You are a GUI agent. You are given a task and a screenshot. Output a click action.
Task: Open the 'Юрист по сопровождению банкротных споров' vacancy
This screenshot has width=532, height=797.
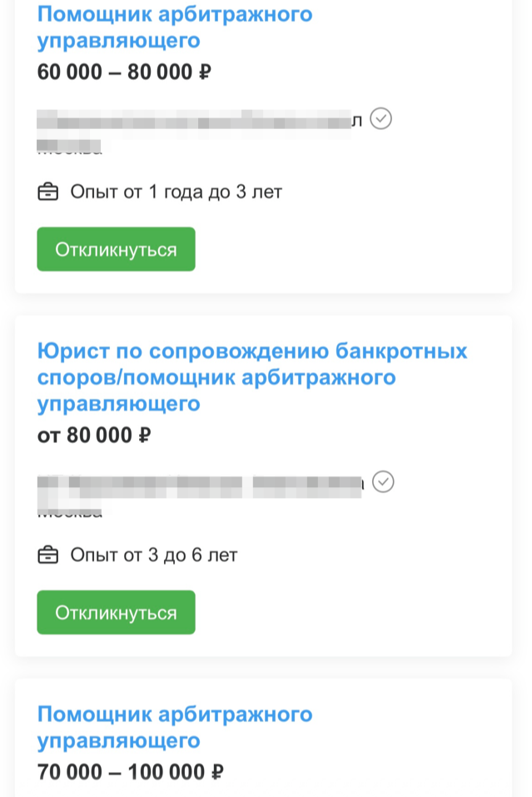[252, 376]
